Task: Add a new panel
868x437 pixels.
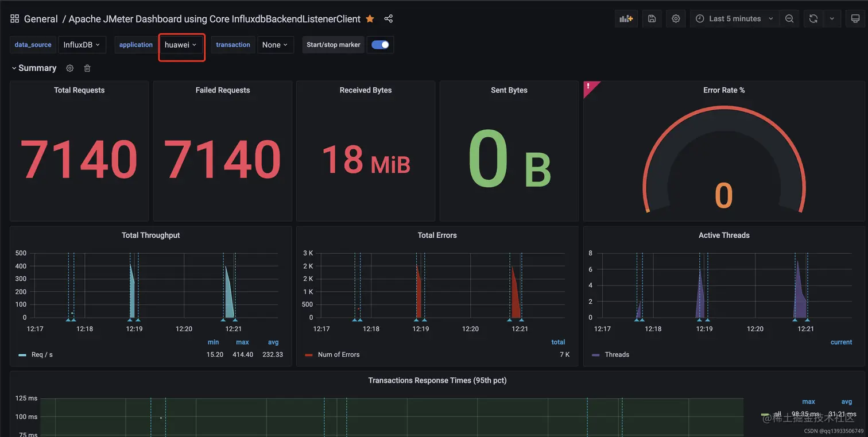Action: pyautogui.click(x=626, y=19)
